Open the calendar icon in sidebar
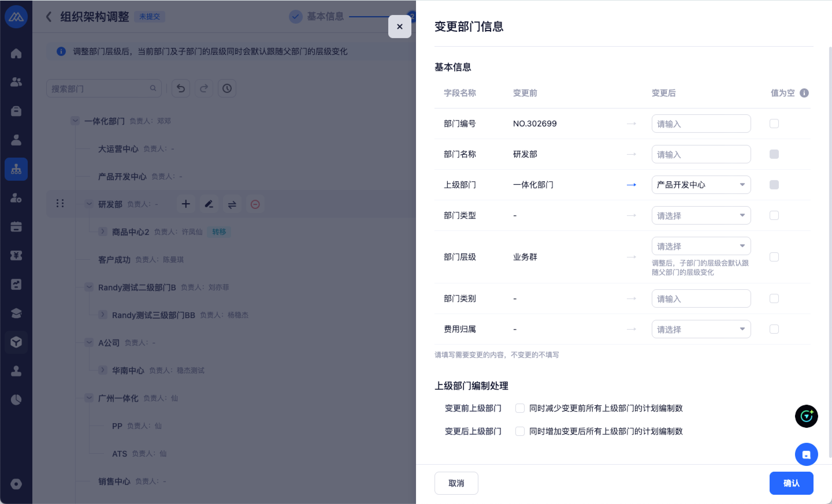The height and width of the screenshot is (504, 832). click(x=16, y=226)
